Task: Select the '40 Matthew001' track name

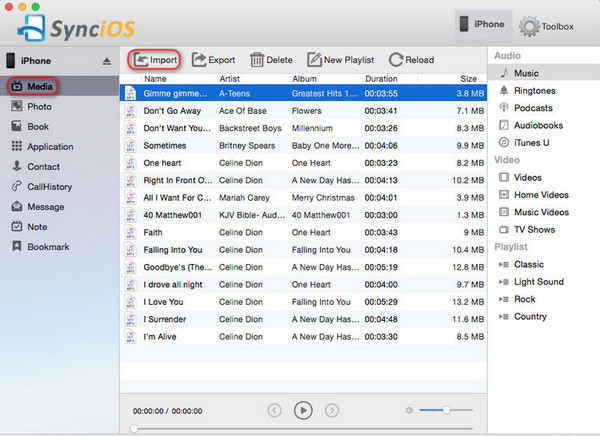Action: click(172, 215)
